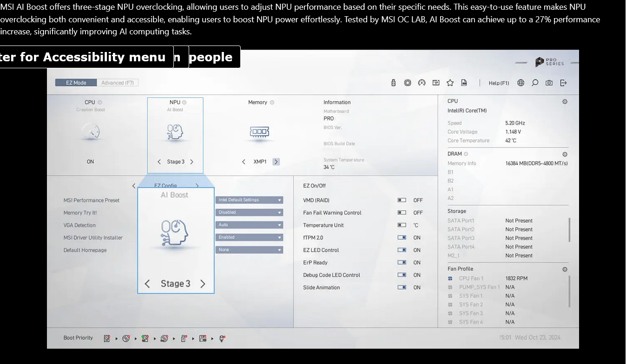Open the Default Homepage dropdown
The image size is (626, 364).
[249, 250]
